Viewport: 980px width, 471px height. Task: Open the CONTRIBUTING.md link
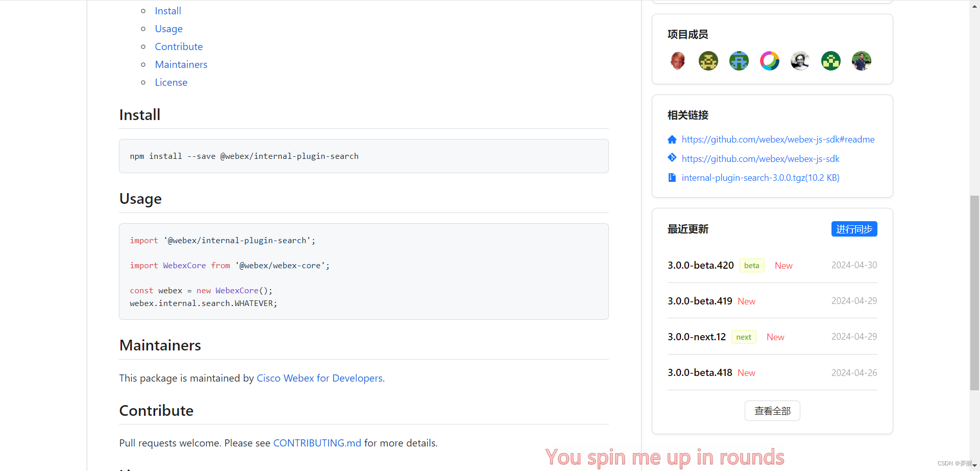coord(316,442)
